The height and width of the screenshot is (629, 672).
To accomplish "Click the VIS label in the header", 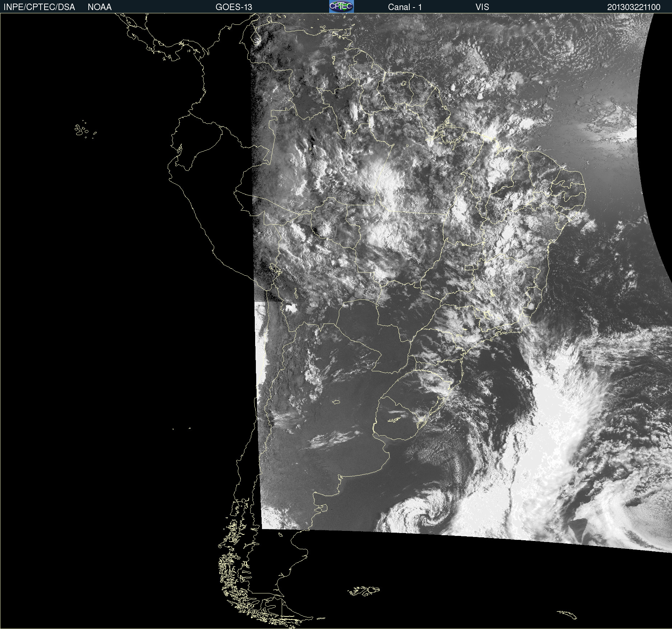I will coord(482,7).
